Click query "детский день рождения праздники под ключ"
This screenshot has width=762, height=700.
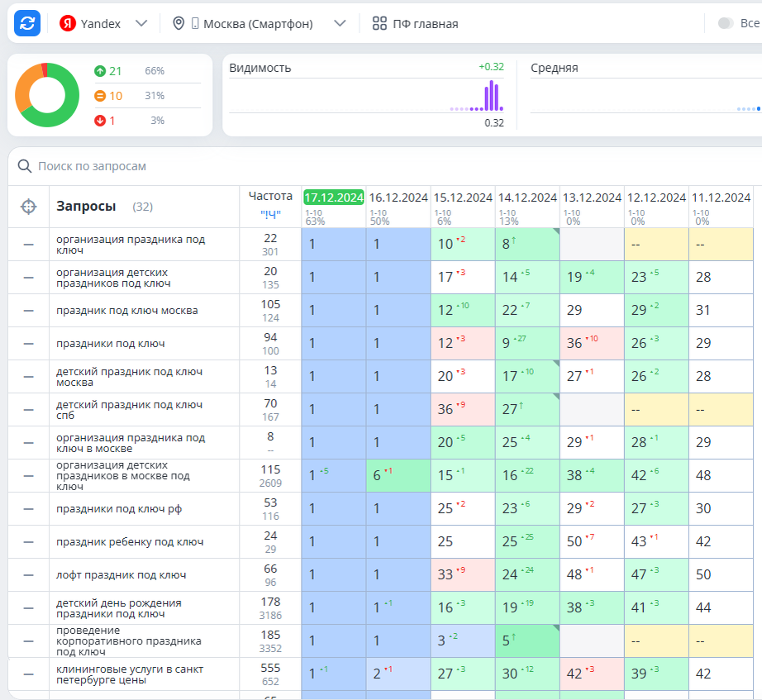point(119,608)
